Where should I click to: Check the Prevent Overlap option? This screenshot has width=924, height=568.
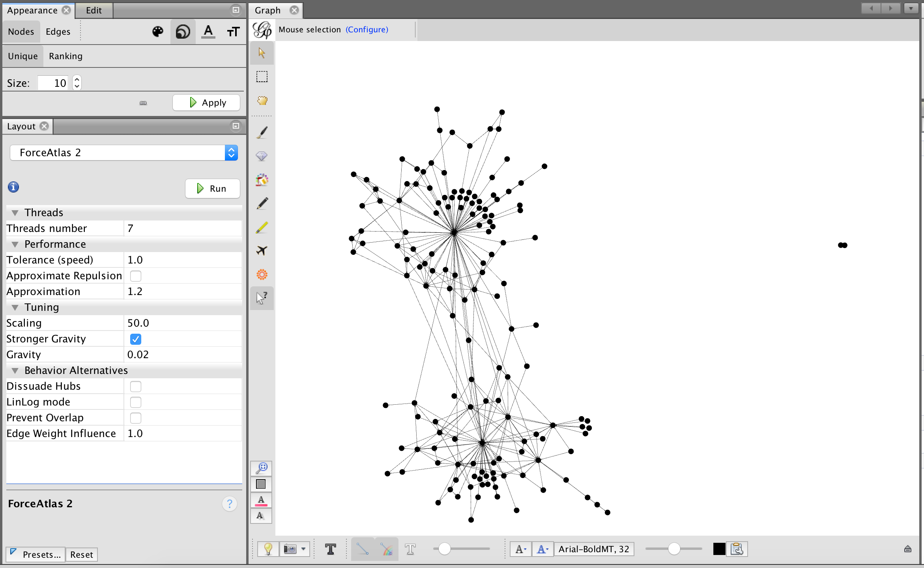pos(136,418)
